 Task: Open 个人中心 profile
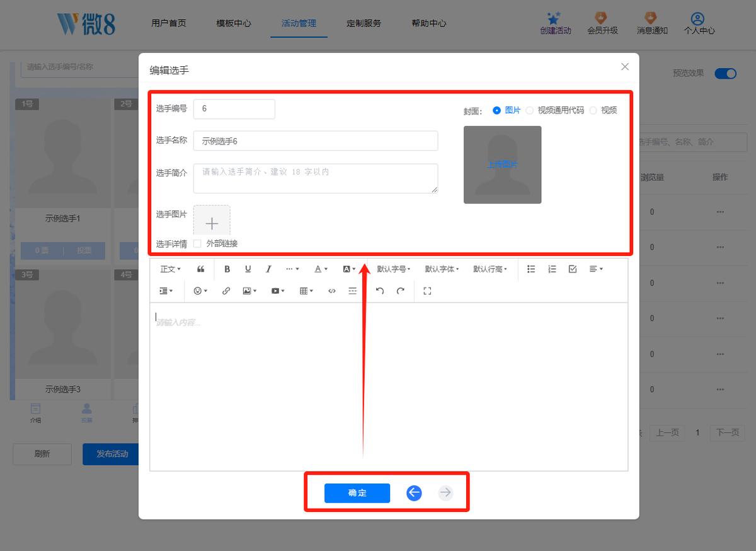(x=699, y=23)
